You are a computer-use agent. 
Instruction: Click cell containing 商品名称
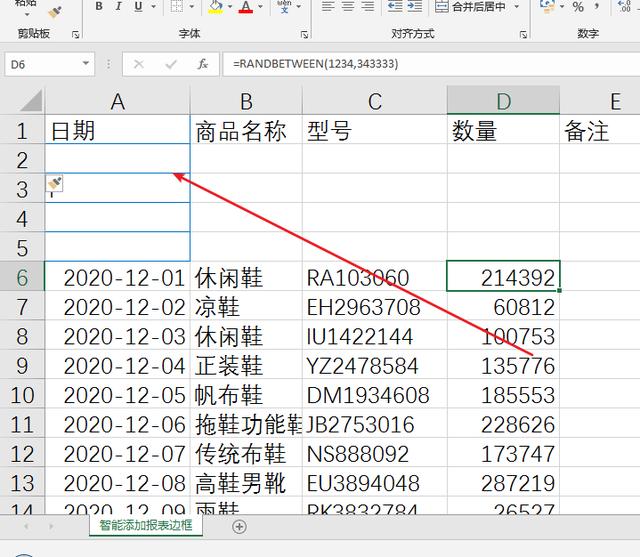click(246, 131)
